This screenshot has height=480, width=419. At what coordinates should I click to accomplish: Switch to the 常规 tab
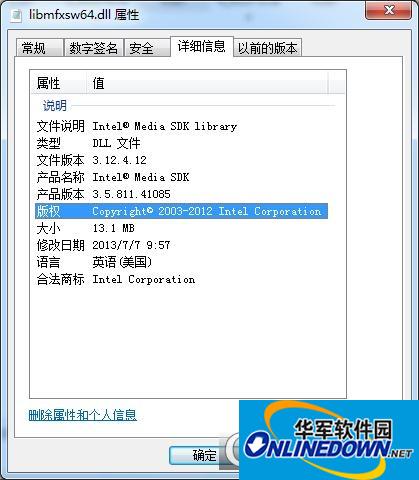pos(39,48)
